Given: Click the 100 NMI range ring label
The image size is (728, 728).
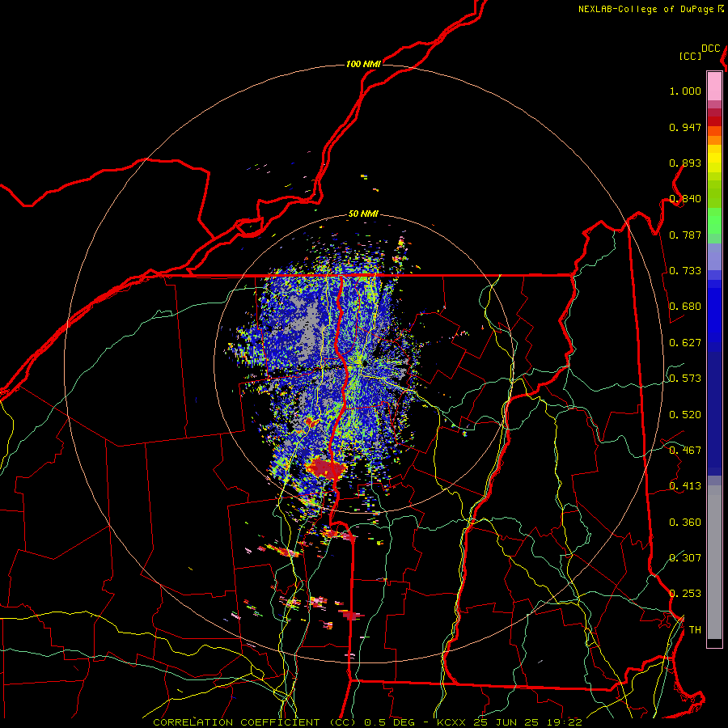Looking at the screenshot, I should tap(363, 64).
